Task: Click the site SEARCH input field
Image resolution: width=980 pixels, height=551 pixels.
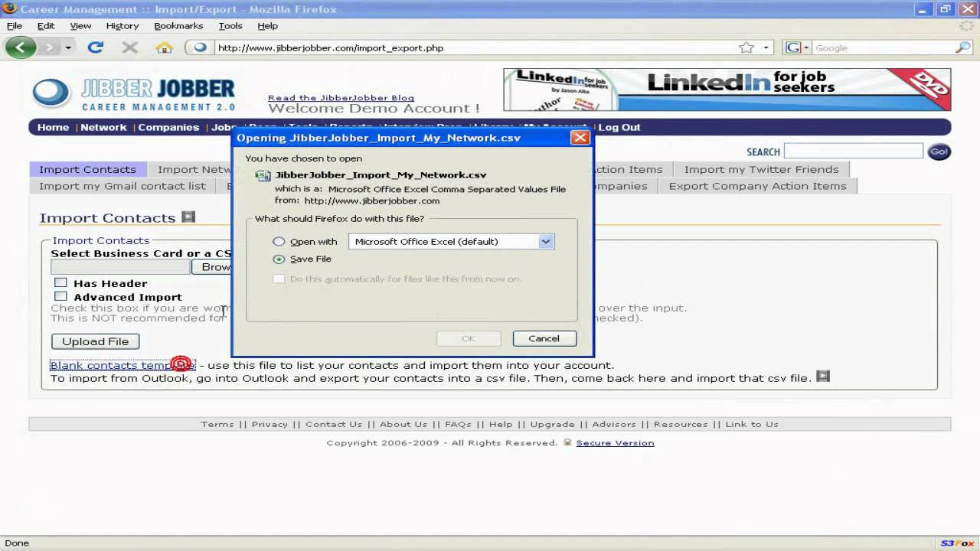Action: (x=853, y=151)
